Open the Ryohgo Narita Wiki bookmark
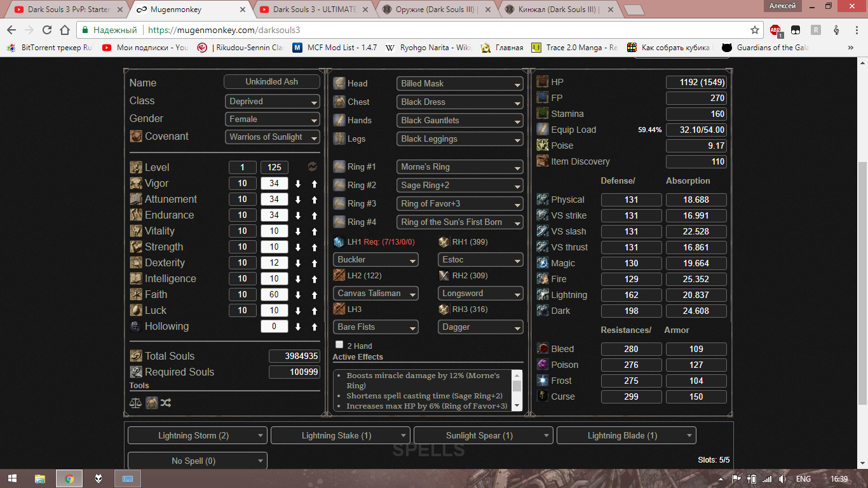868x488 pixels. pyautogui.click(x=429, y=48)
